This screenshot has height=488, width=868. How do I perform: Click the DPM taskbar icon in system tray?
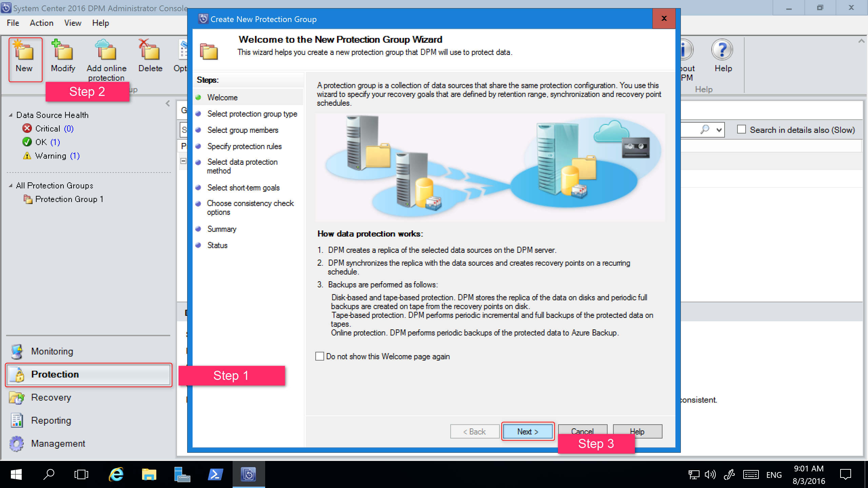click(x=249, y=474)
